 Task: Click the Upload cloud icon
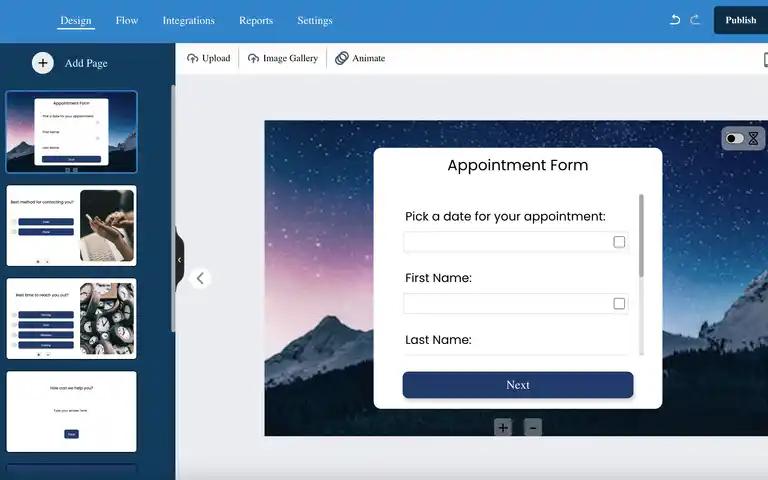click(192, 58)
